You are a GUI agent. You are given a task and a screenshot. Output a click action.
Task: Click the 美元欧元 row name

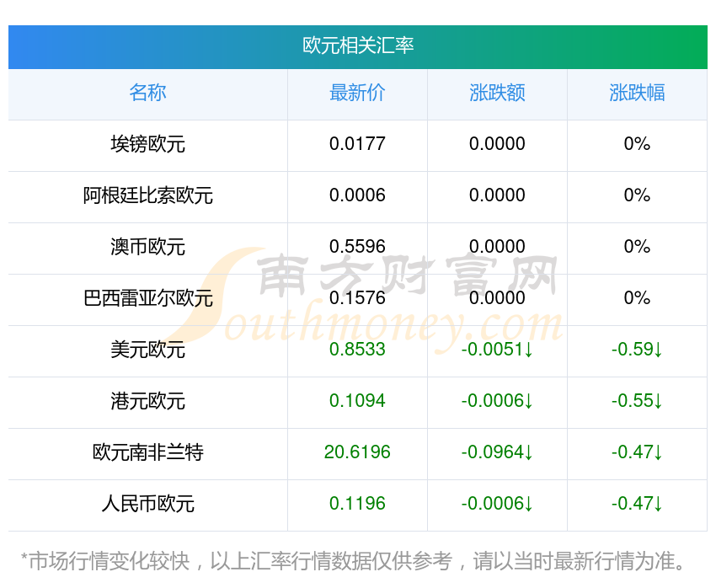pos(147,350)
